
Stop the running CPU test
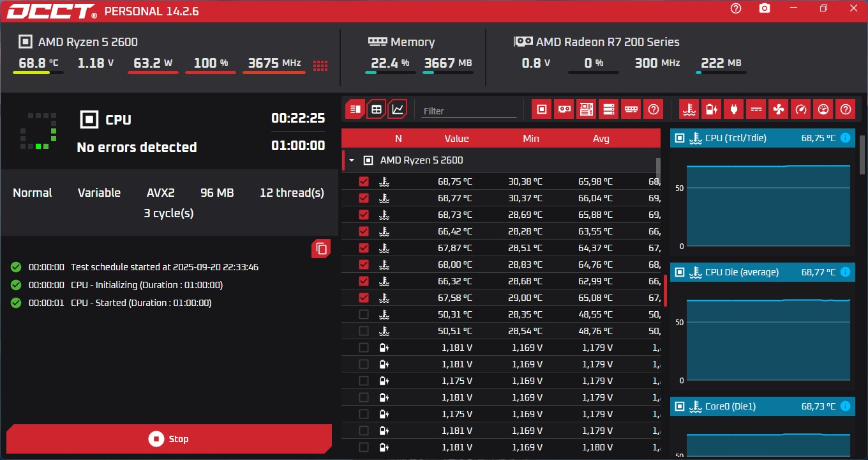point(169,439)
